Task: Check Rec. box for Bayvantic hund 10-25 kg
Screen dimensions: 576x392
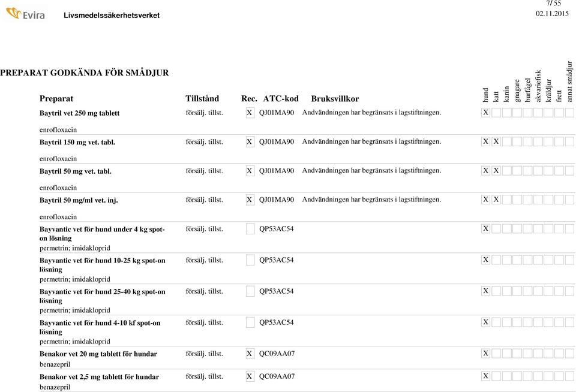Action: 250,260
